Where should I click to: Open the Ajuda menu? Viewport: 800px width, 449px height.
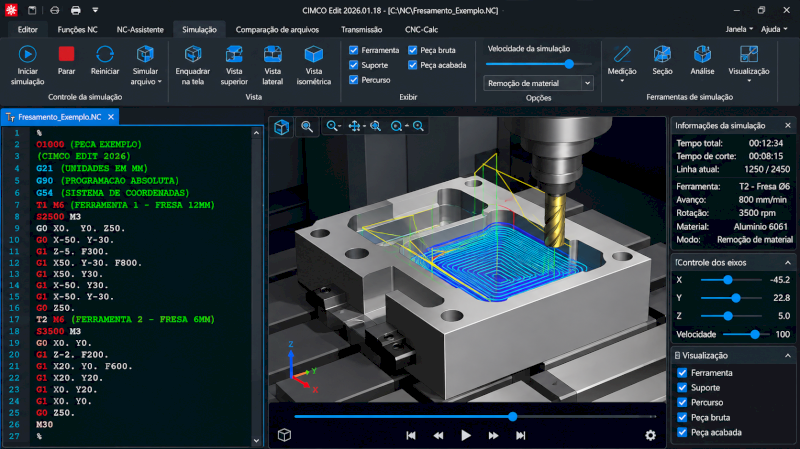tap(774, 29)
